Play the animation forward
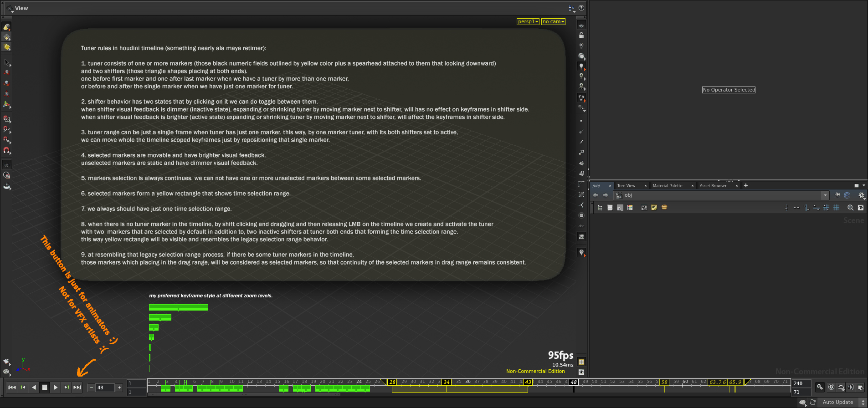Screen dimensions: 868x408 coord(56,388)
